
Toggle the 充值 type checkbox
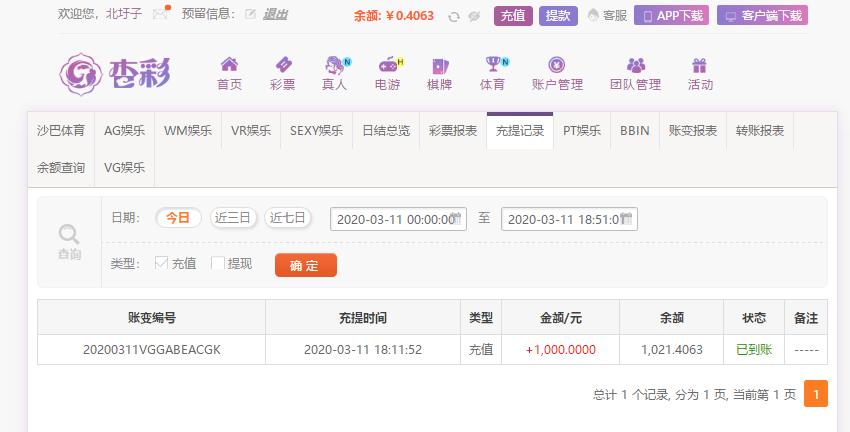[161, 263]
